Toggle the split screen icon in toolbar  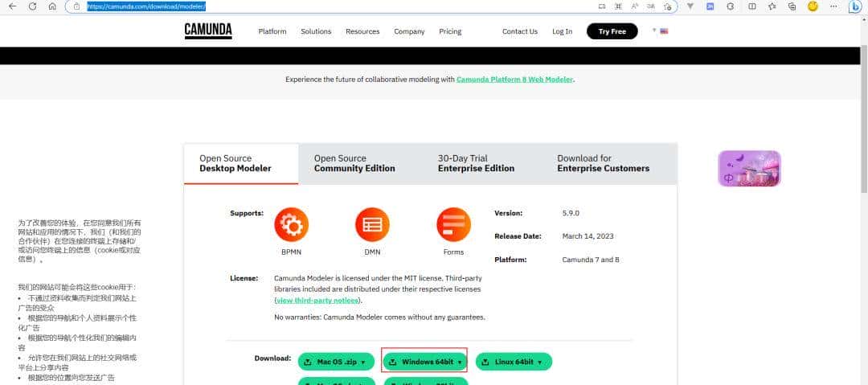click(751, 6)
